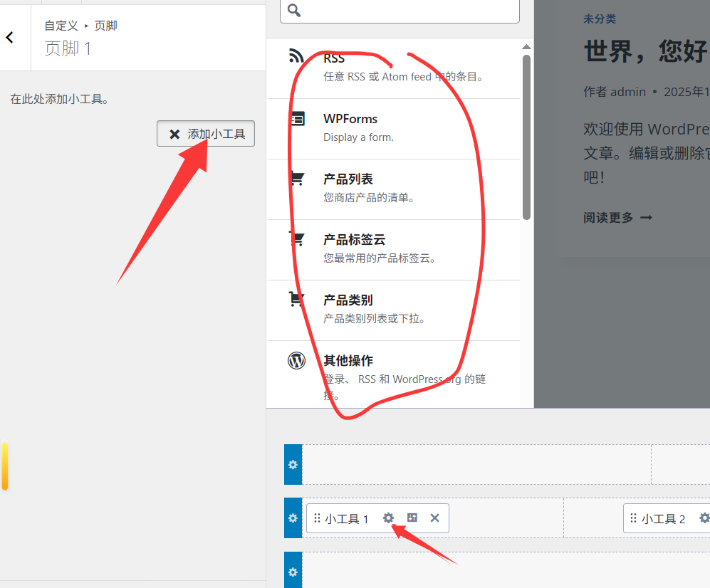Click the RSS feed widget icon
Screen dimensions: 710x588
tap(296, 56)
